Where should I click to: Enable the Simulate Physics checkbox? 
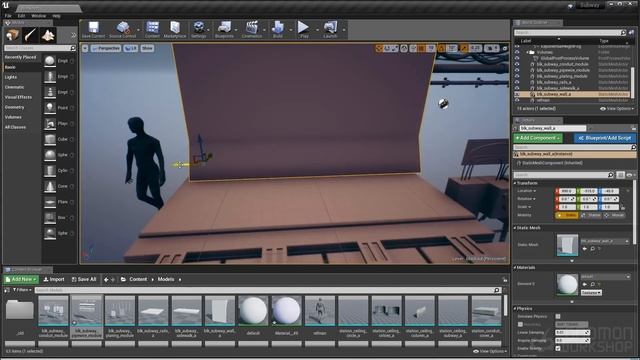point(558,316)
